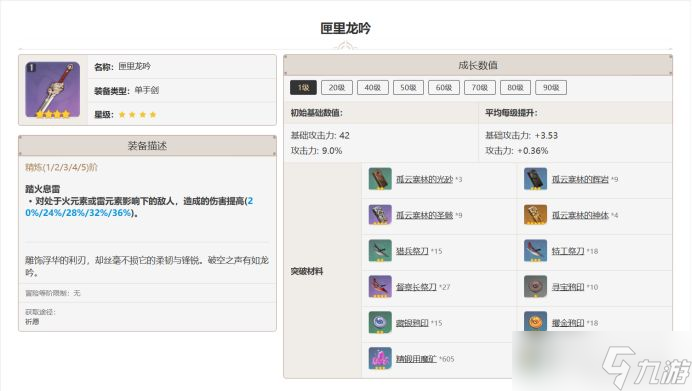Viewport: 692px width, 391px height.
Task: Switch to the 60级 level tab
Action: click(444, 87)
